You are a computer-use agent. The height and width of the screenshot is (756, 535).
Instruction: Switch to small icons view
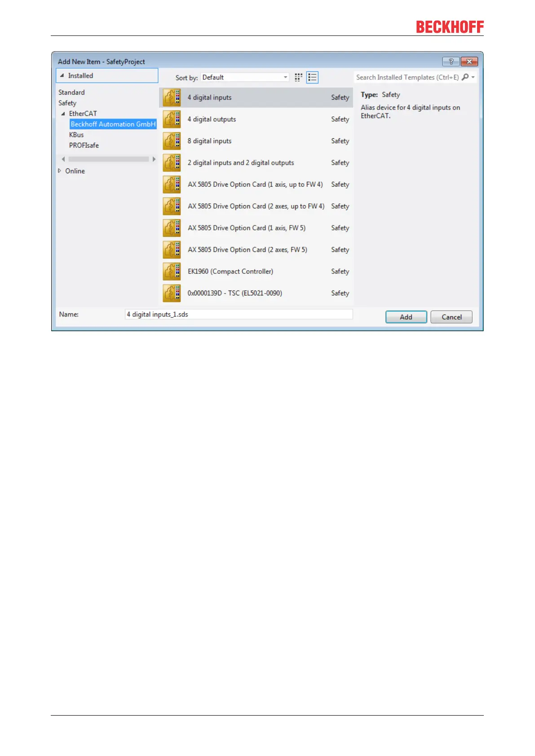click(x=299, y=78)
